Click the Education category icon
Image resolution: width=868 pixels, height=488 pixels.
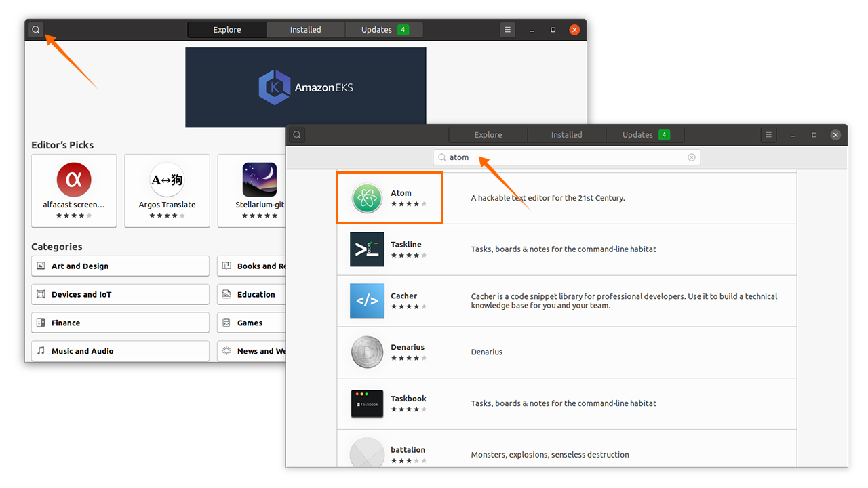point(226,294)
